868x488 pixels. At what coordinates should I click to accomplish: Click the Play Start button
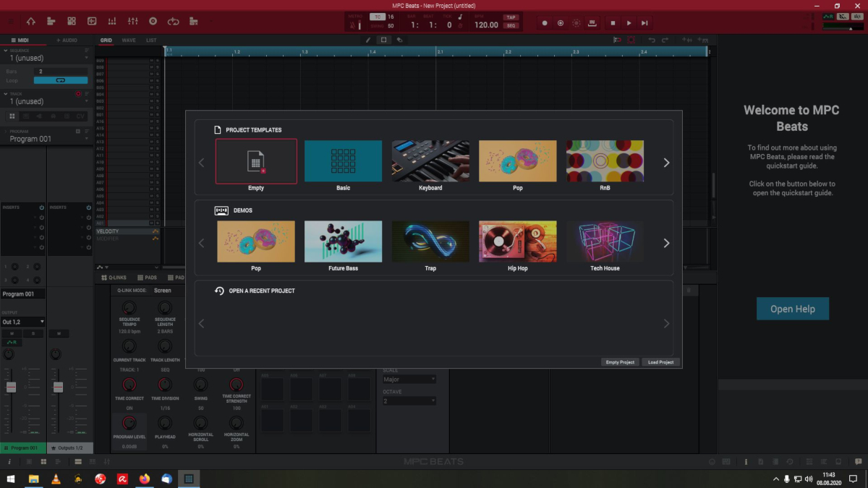click(644, 23)
